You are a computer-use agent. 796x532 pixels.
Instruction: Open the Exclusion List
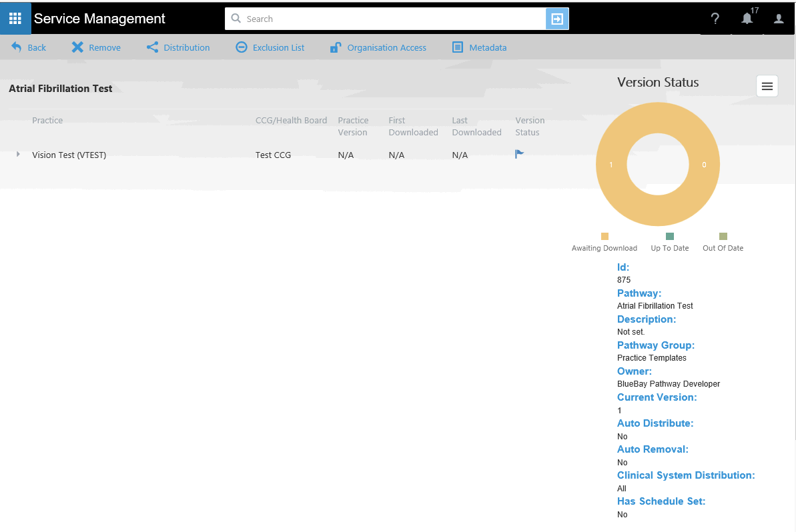coord(270,47)
